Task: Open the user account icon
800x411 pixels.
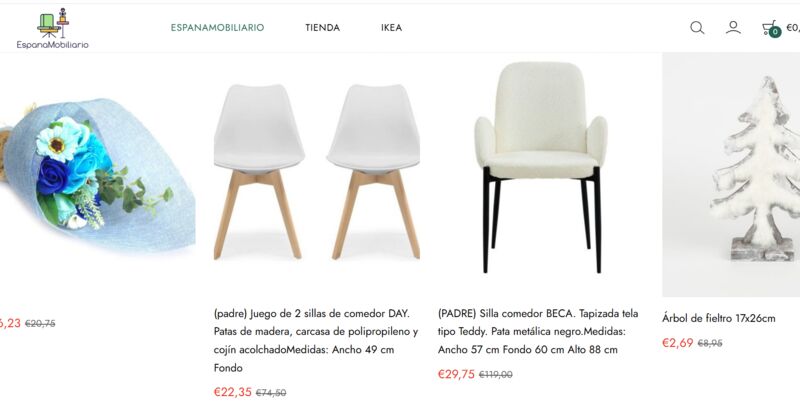Action: (x=733, y=27)
